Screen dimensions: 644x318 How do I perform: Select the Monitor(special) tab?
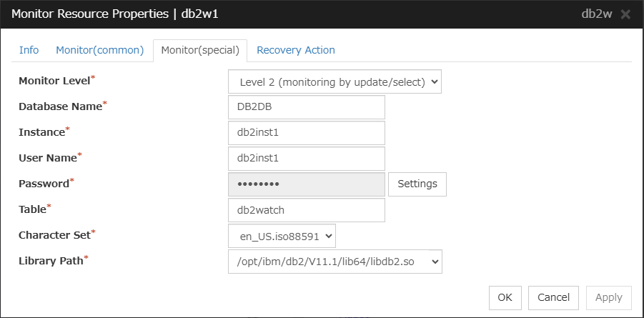click(x=200, y=50)
